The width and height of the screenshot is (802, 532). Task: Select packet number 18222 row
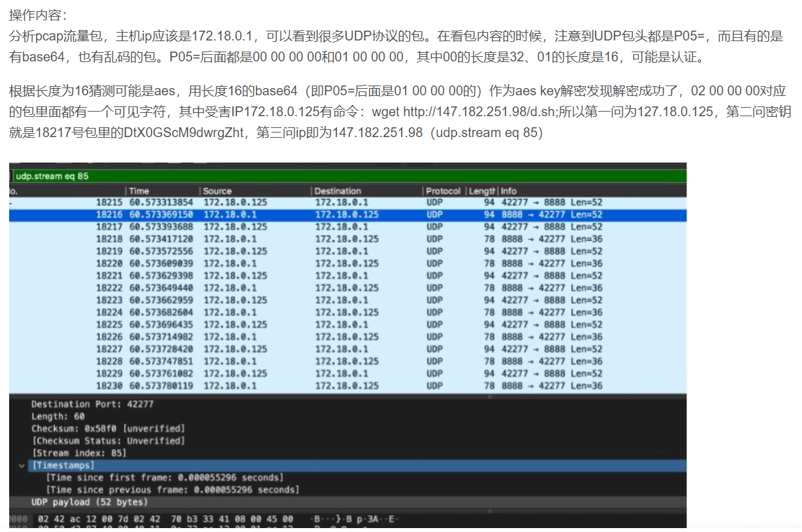tap(347, 288)
